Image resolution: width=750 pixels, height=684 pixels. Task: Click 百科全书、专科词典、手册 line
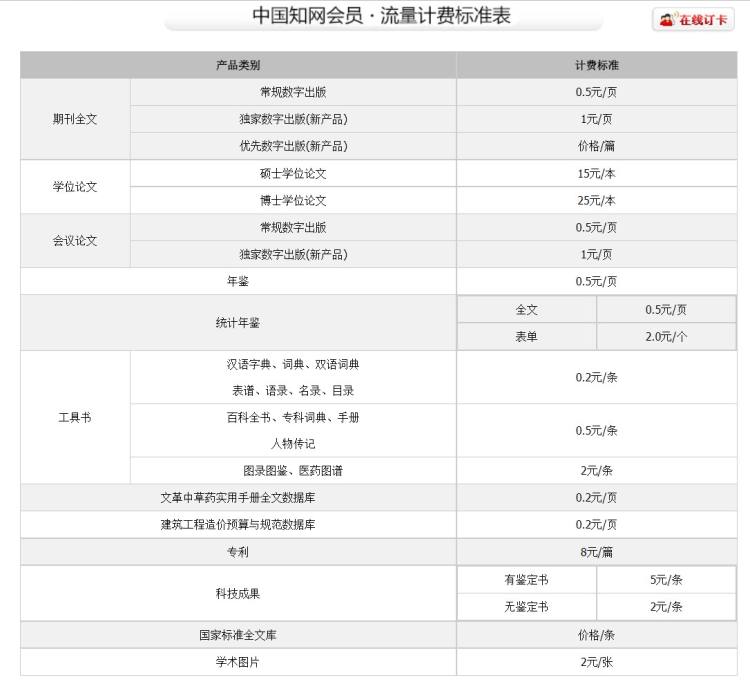293,418
